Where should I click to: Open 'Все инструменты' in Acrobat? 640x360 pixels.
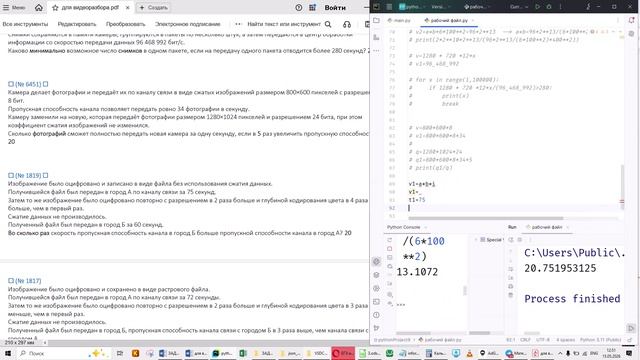[x=25, y=24]
